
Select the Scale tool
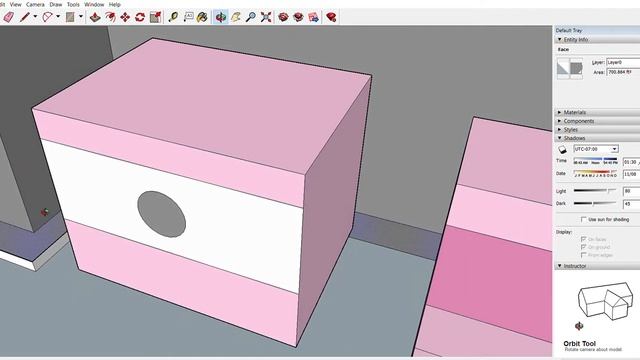coord(155,17)
